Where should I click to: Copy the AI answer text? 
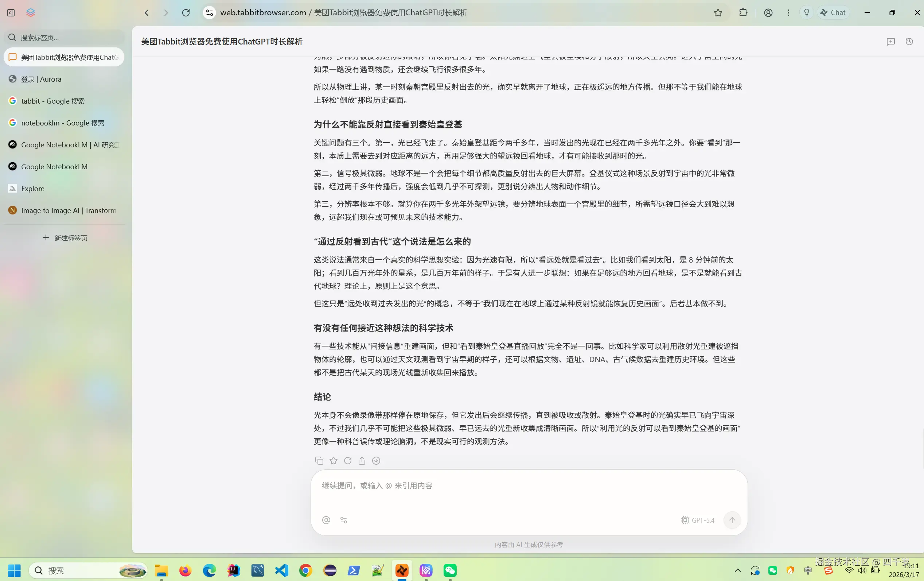click(x=319, y=460)
